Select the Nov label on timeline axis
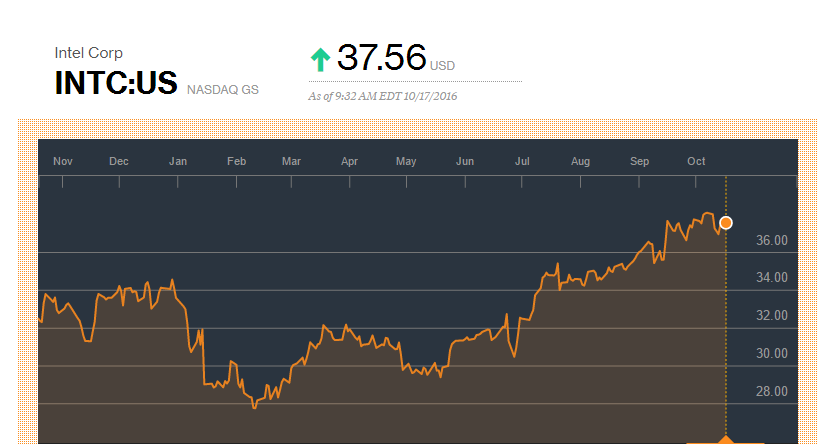This screenshot has height=444, width=820. [x=63, y=161]
